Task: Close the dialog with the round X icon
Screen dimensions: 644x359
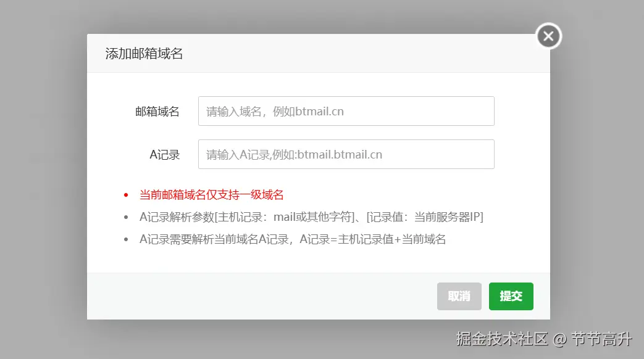Action: point(548,36)
